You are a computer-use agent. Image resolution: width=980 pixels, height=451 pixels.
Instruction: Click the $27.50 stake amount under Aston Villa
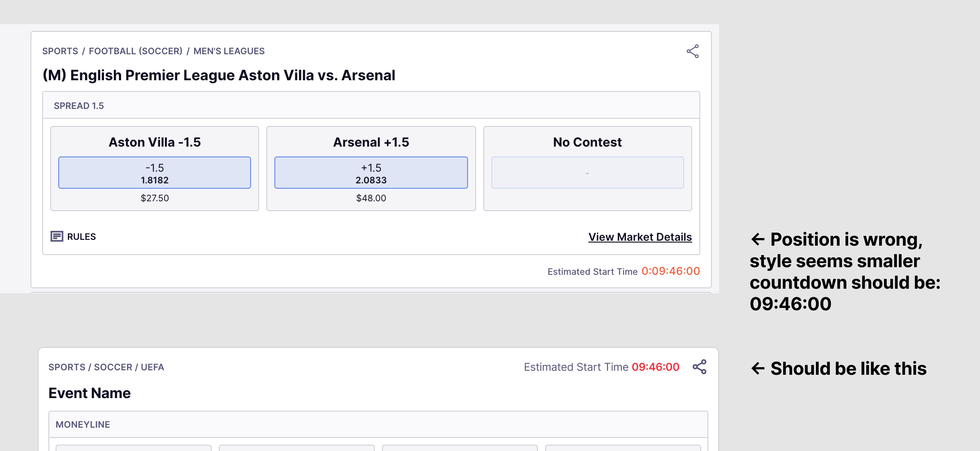pyautogui.click(x=154, y=198)
